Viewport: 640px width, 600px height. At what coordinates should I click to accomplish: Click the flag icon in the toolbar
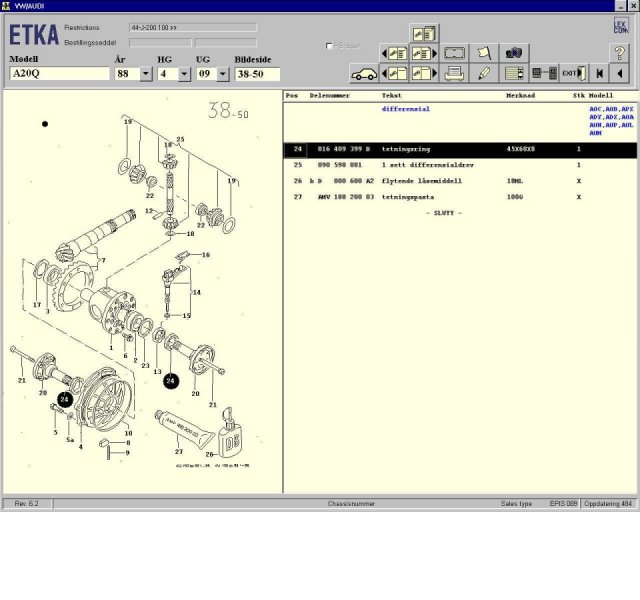tap(485, 52)
